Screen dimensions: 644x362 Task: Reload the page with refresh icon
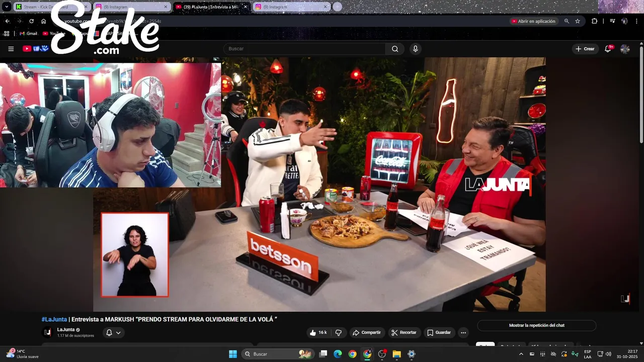click(x=31, y=21)
